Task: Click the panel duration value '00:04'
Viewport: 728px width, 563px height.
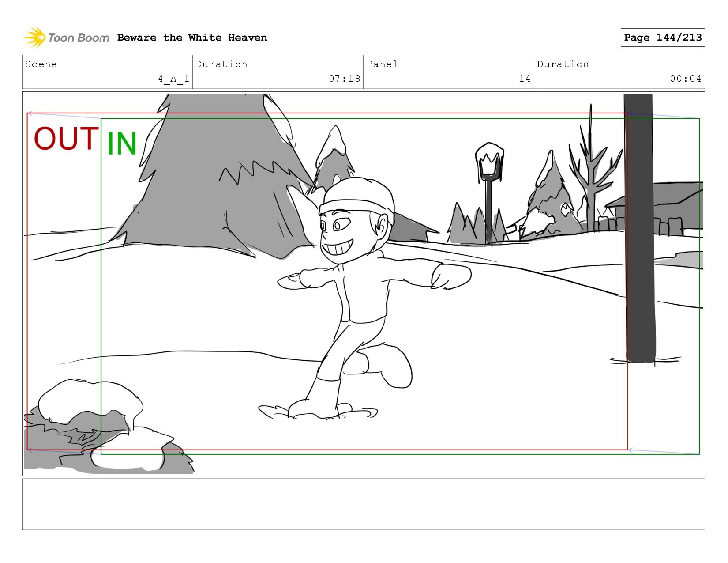Action: [686, 79]
